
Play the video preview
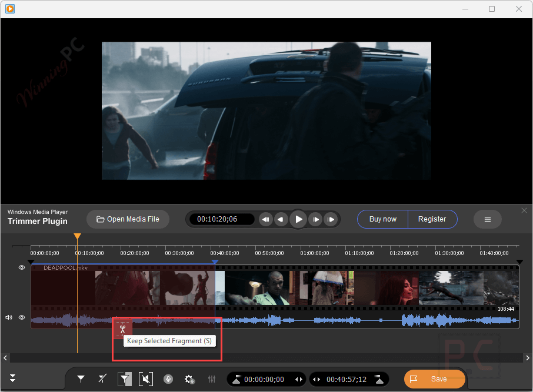click(298, 219)
